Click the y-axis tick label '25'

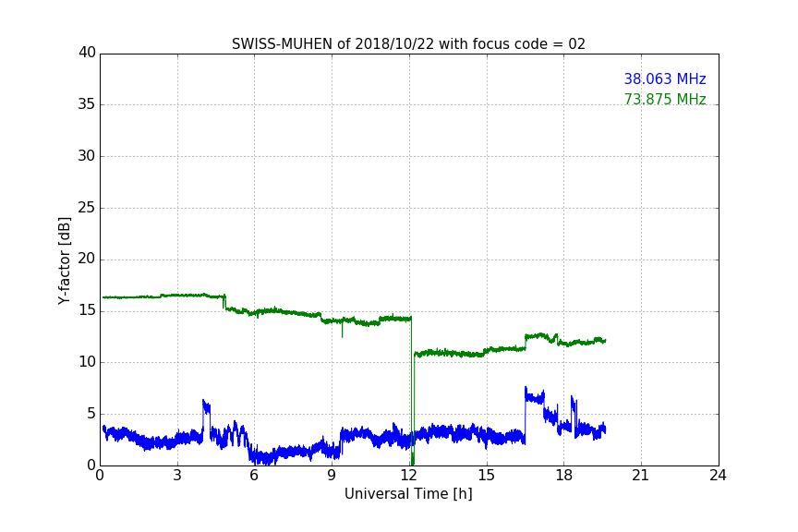pyautogui.click(x=87, y=207)
